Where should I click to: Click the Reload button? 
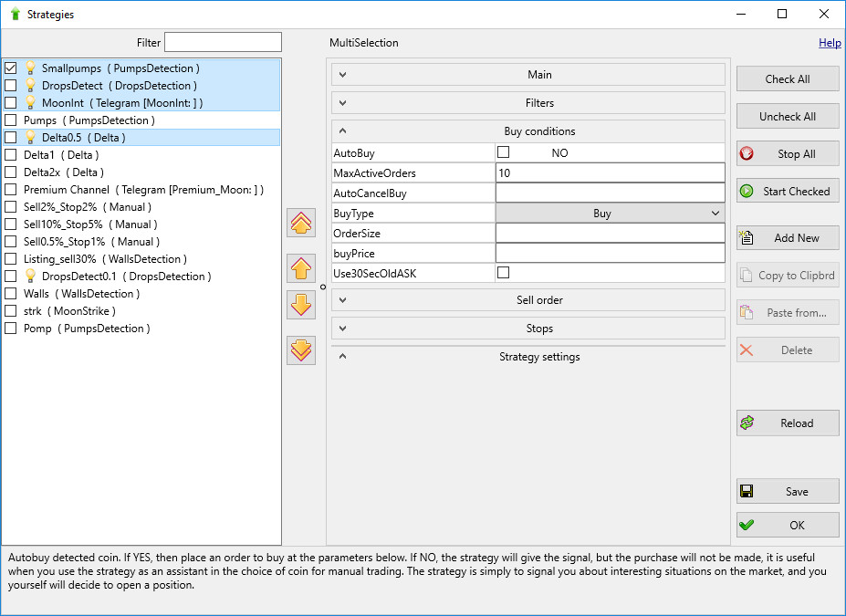(788, 423)
